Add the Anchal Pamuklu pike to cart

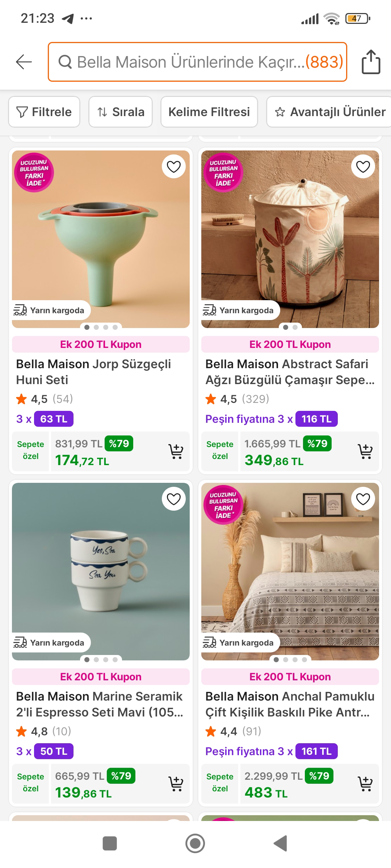pos(366,783)
